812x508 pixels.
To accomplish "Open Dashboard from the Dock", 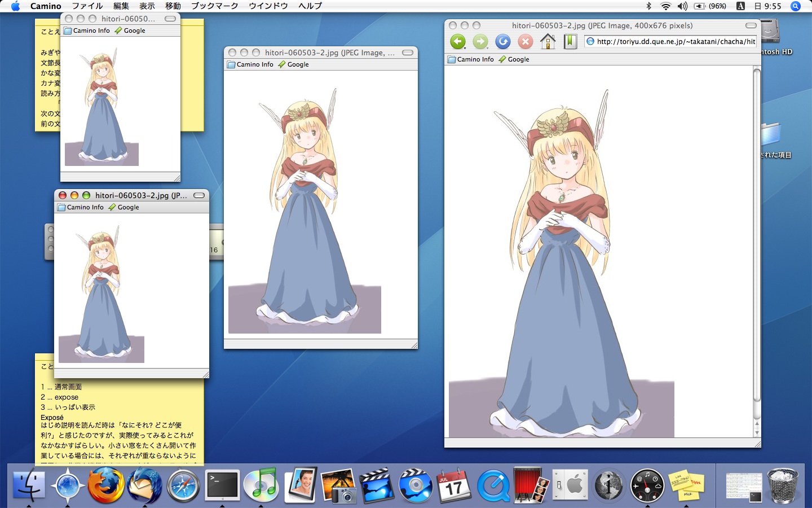I will (647, 485).
